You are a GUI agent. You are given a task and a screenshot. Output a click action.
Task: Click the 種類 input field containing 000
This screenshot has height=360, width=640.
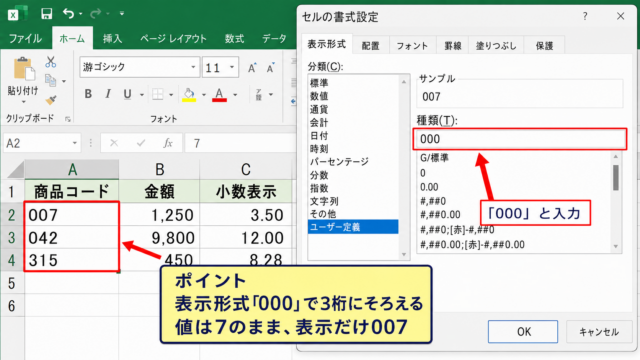point(520,139)
